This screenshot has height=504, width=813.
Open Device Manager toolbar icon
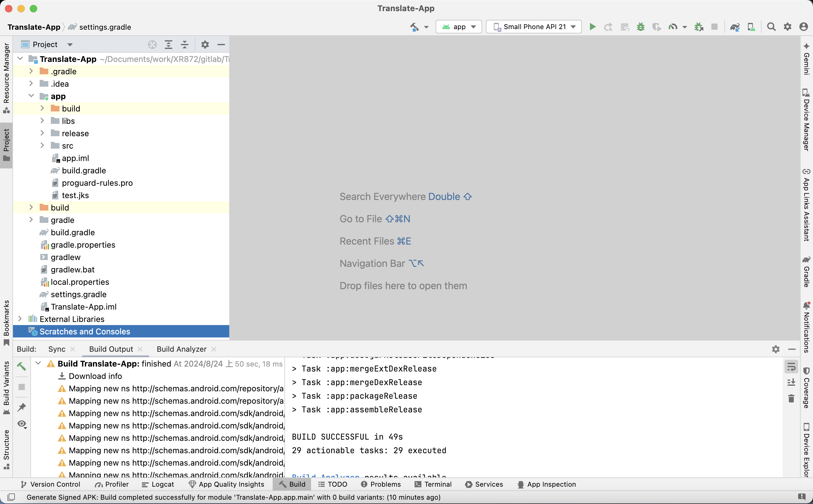point(751,27)
